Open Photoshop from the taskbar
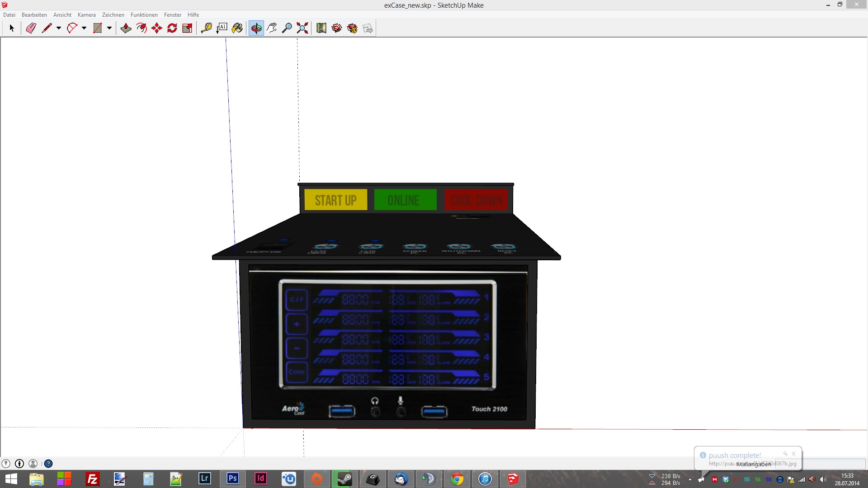The height and width of the screenshot is (488, 868). [233, 479]
